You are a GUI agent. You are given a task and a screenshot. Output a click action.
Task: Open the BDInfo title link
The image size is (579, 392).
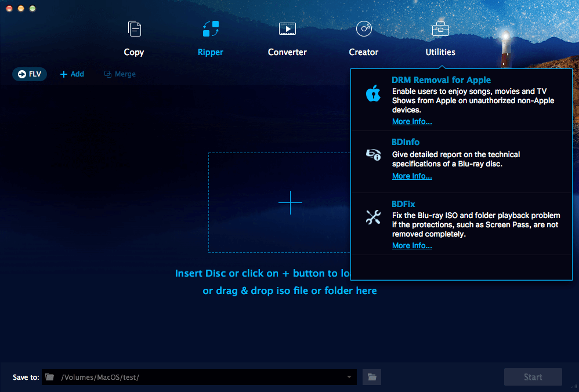(406, 141)
